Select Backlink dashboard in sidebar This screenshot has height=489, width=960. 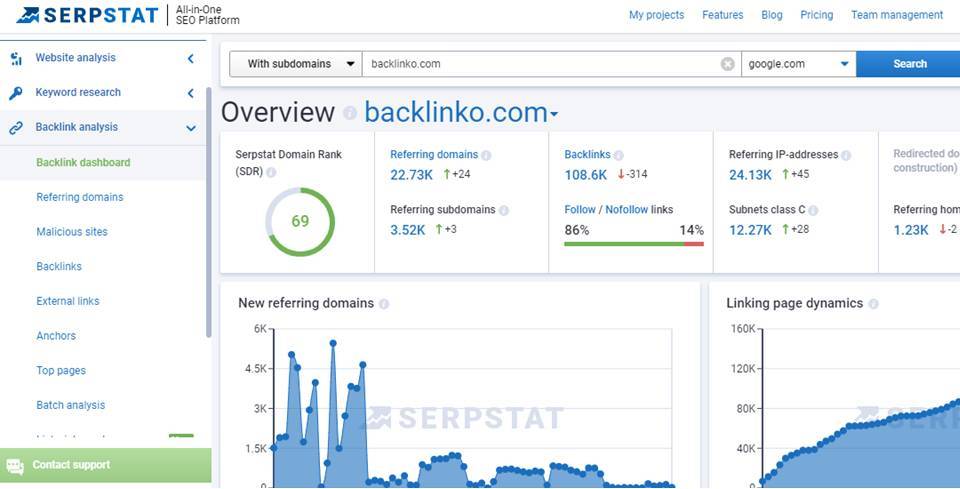pyautogui.click(x=83, y=163)
